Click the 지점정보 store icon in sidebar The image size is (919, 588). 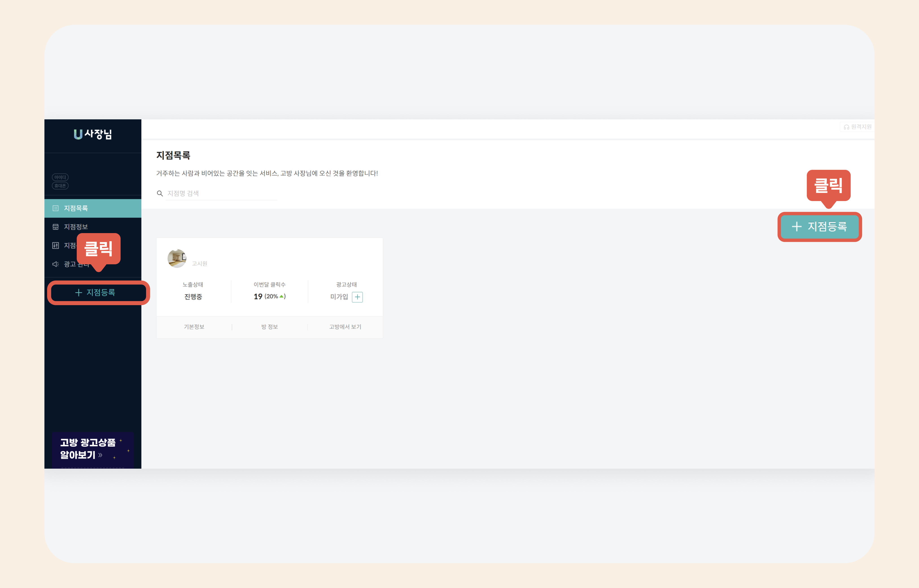coord(55,227)
